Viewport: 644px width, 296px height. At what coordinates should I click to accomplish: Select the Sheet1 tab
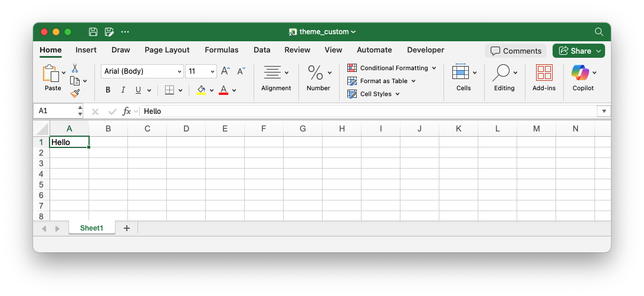pyautogui.click(x=91, y=228)
